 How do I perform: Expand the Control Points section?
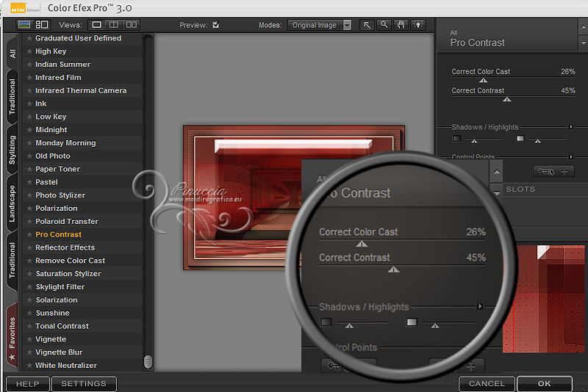tap(571, 156)
